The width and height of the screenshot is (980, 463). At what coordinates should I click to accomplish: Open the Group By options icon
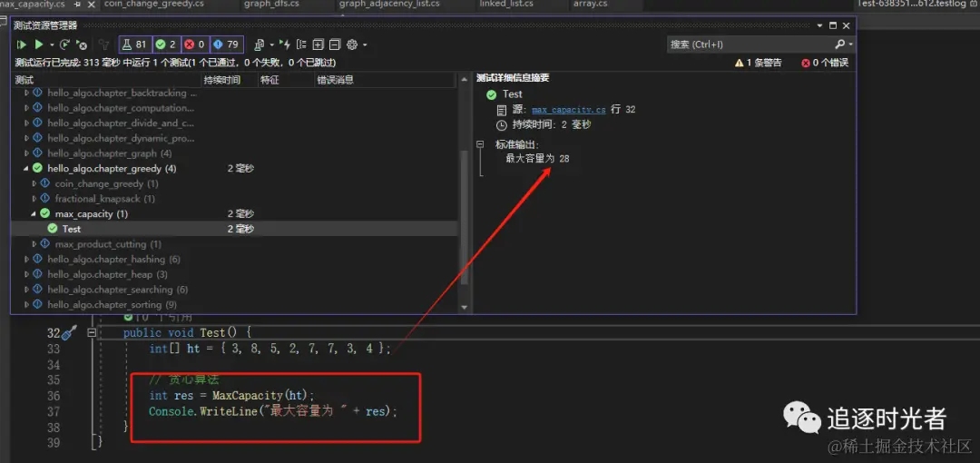point(302,44)
